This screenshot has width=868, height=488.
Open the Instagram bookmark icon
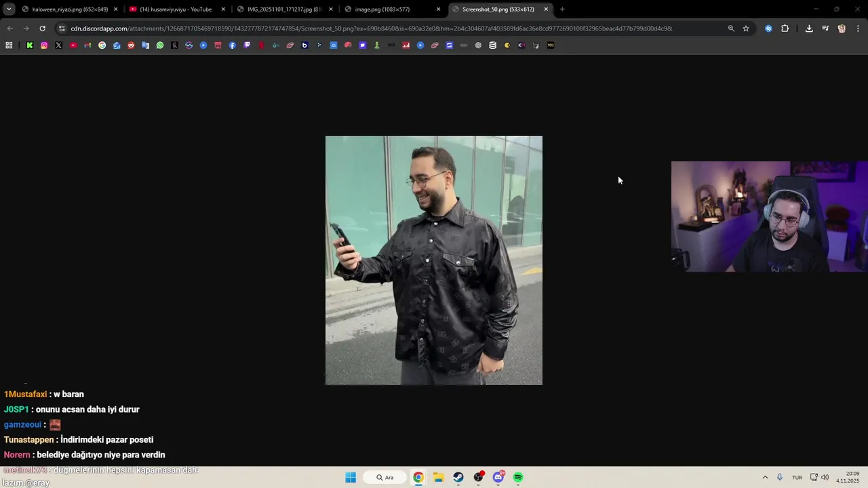tap(44, 45)
